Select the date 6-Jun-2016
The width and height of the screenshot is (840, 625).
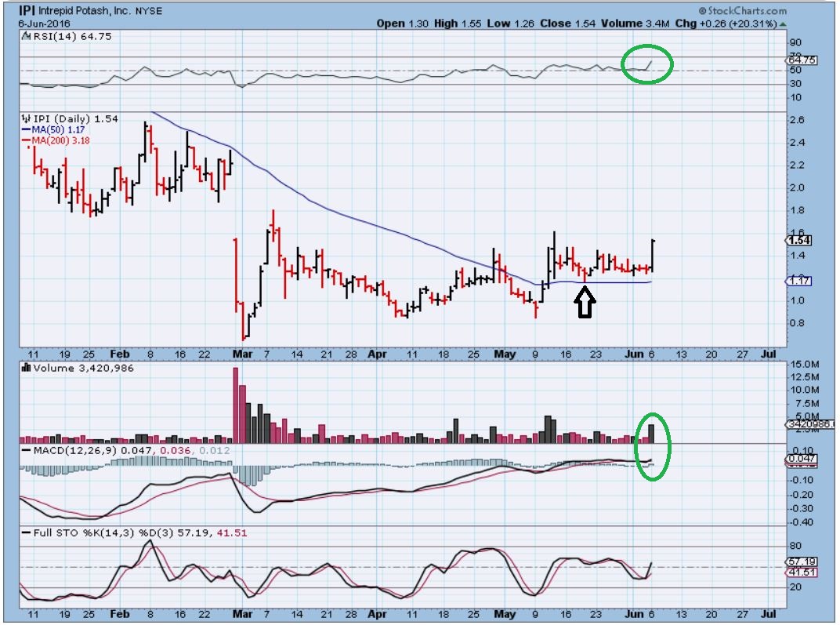click(x=45, y=24)
